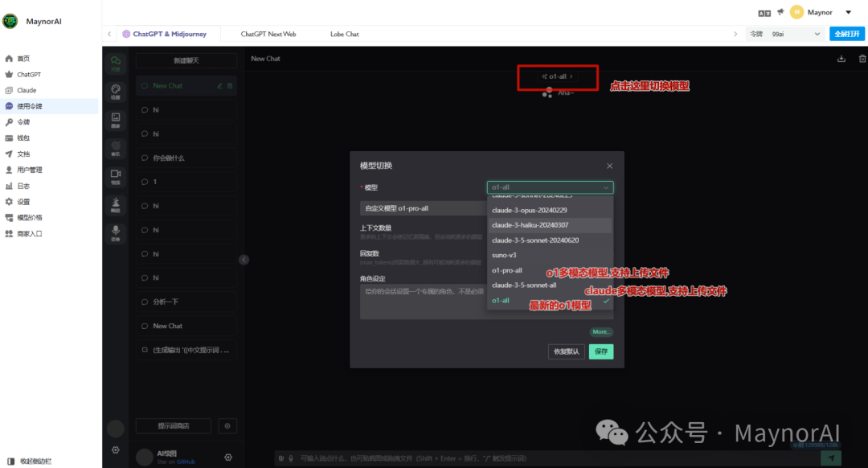Open the 音乐 music panel icon
The width and height of the screenshot is (868, 468).
[116, 147]
